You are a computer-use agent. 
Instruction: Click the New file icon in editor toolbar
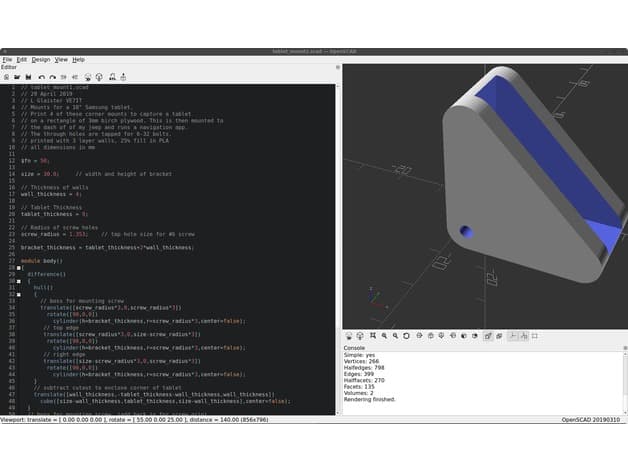click(x=6, y=77)
